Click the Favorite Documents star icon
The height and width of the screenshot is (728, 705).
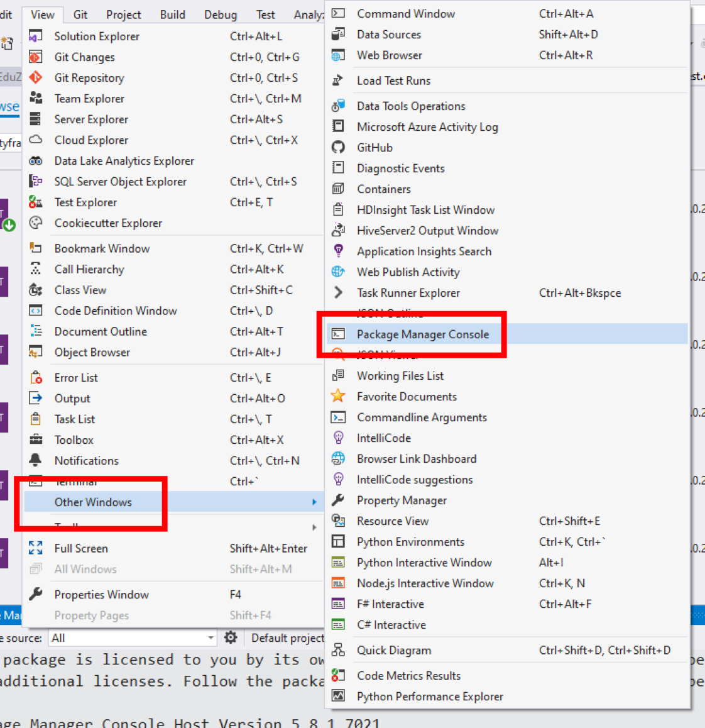click(x=338, y=396)
